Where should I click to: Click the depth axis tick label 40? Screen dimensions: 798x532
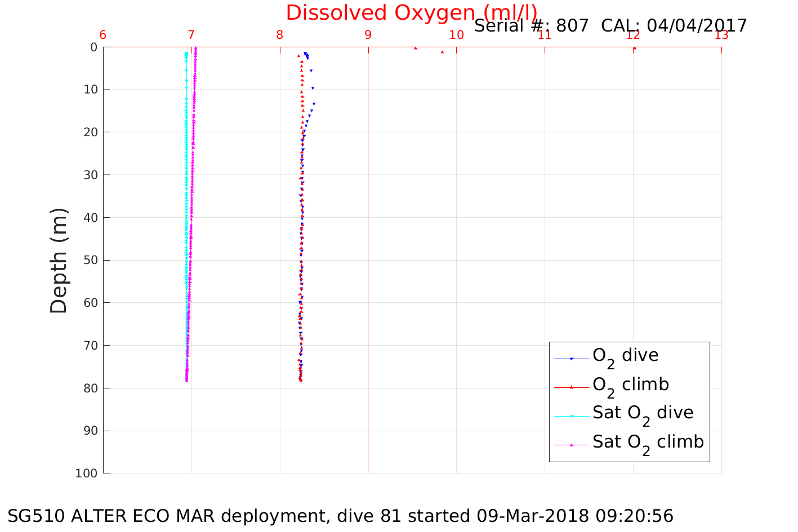[x=90, y=218]
